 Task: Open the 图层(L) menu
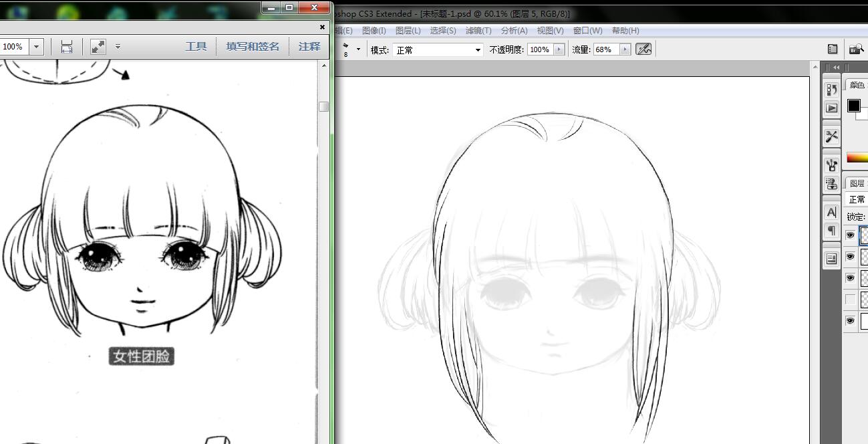[408, 31]
